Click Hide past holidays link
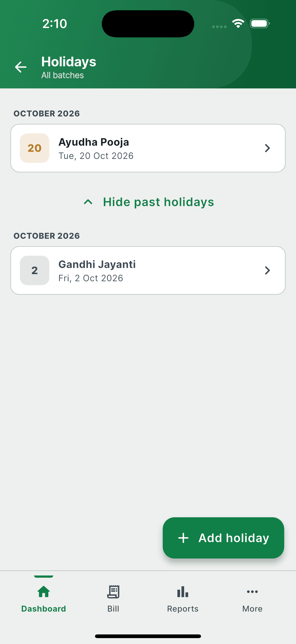This screenshot has height=644, width=296. tap(149, 202)
